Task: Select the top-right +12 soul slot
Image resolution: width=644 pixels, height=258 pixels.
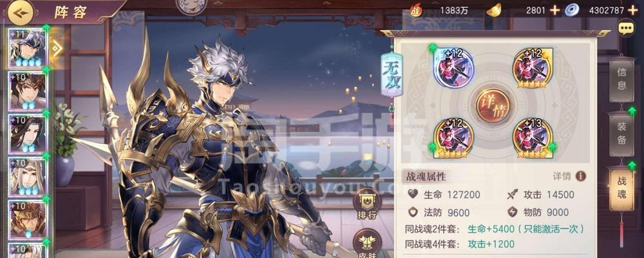Action: [x=533, y=68]
